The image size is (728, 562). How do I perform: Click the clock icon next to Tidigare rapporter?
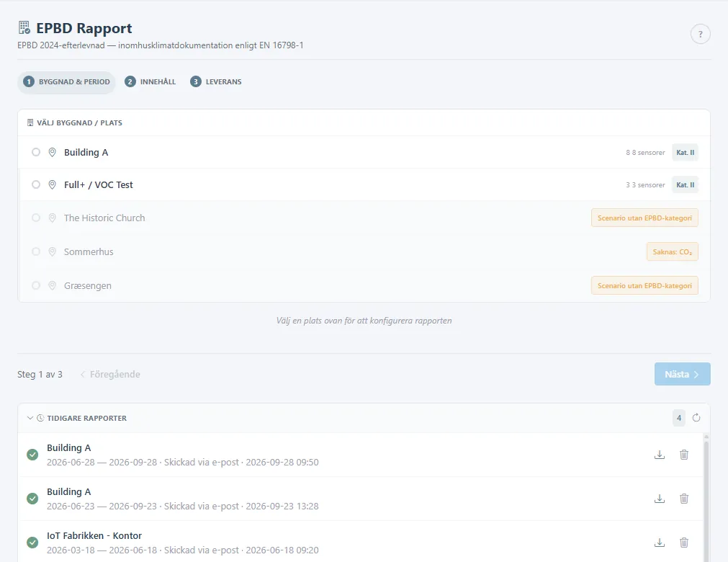coord(40,418)
